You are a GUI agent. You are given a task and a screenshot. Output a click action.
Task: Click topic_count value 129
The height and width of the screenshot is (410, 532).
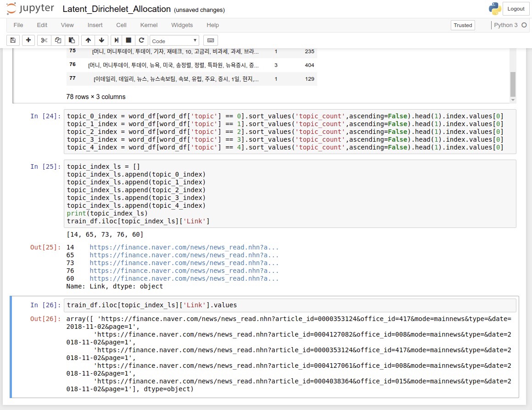click(x=309, y=79)
